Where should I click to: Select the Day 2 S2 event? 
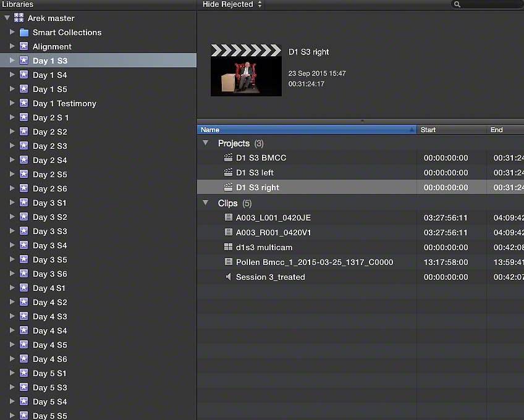pyautogui.click(x=98, y=132)
